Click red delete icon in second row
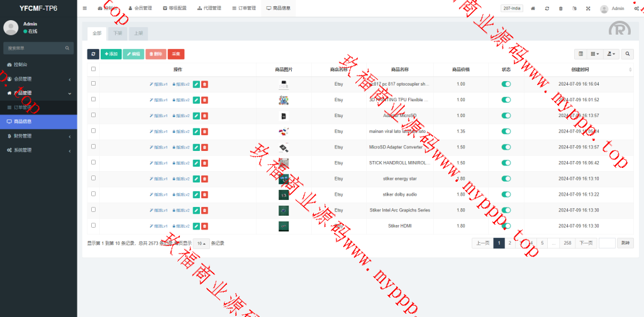This screenshot has height=317, width=644. coord(205,99)
